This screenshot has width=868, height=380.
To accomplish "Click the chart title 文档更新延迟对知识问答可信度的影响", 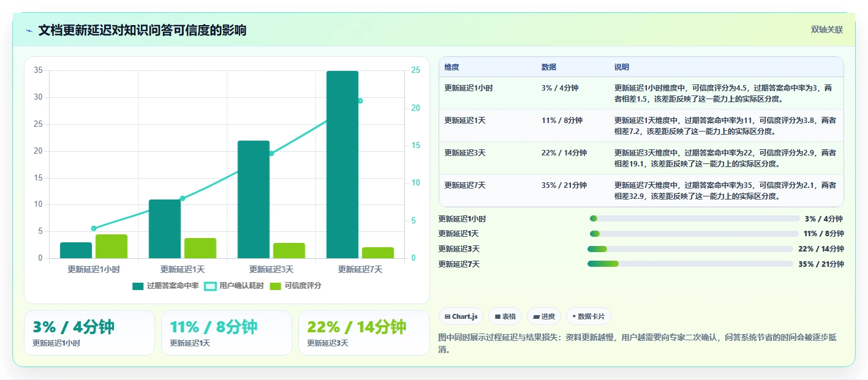I will [142, 31].
